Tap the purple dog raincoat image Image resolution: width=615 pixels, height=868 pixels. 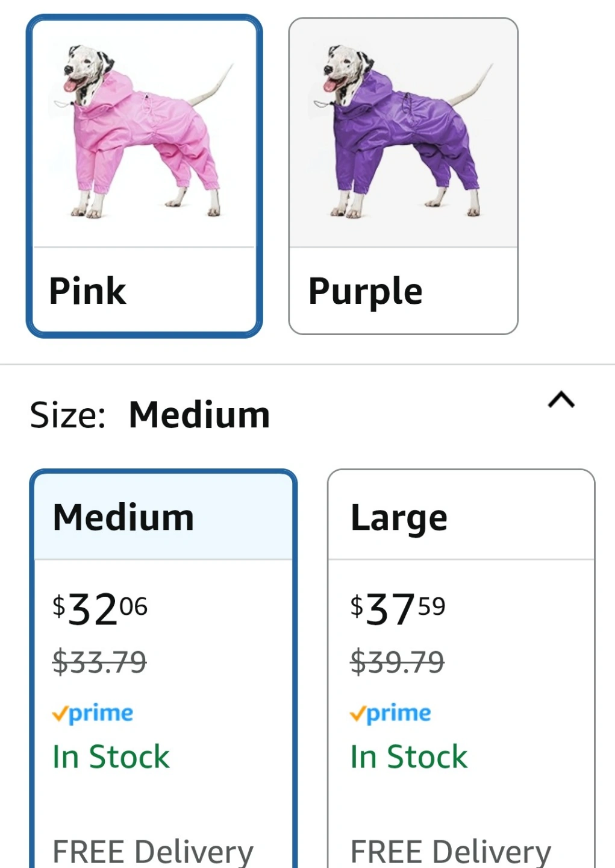pos(403,131)
